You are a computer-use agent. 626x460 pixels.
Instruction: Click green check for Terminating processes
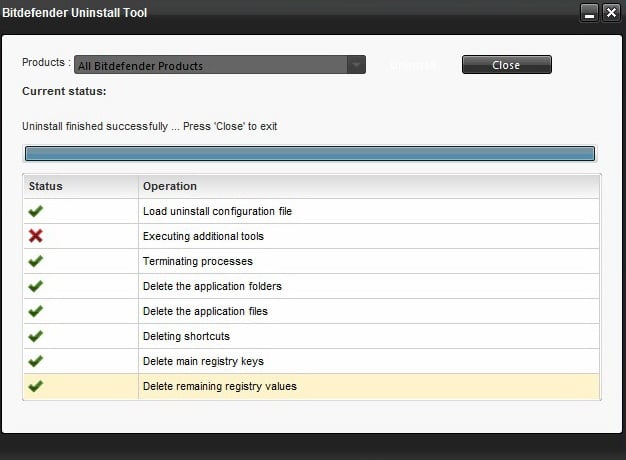[x=36, y=261]
